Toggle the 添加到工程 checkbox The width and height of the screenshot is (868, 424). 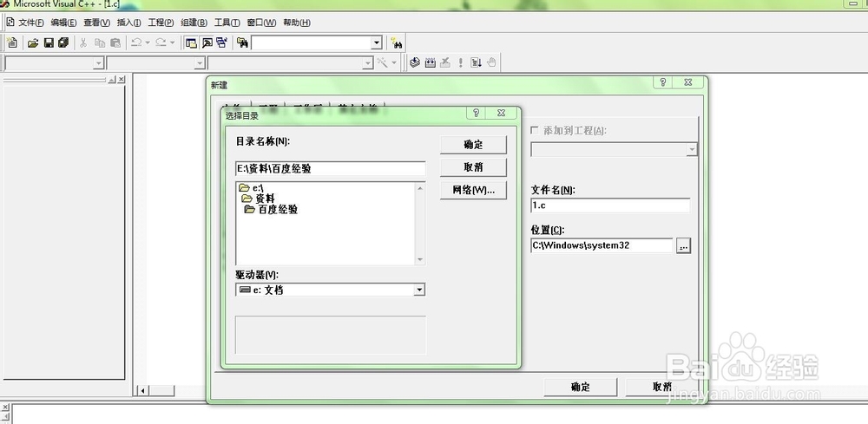click(534, 130)
